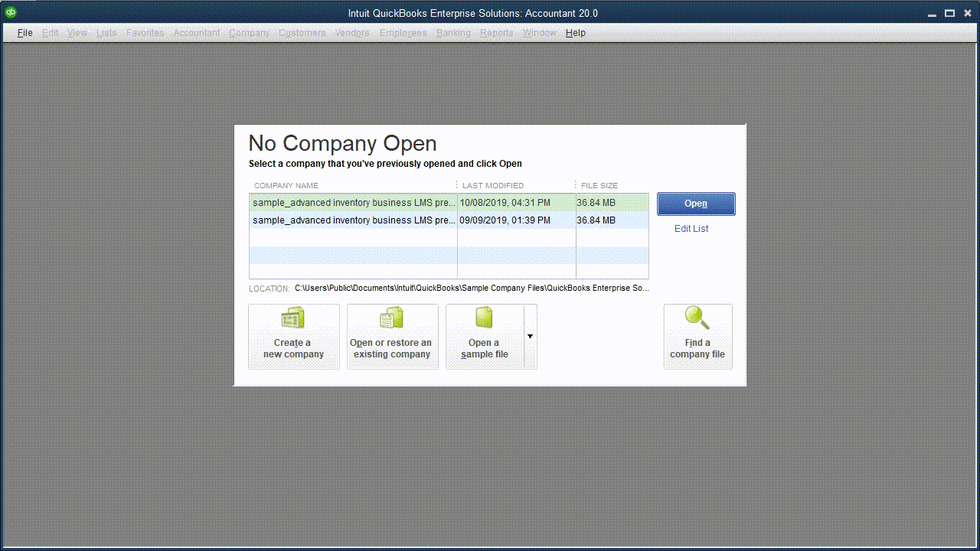Expand the sample file dropdown arrow
This screenshot has height=551, width=980.
pos(530,337)
